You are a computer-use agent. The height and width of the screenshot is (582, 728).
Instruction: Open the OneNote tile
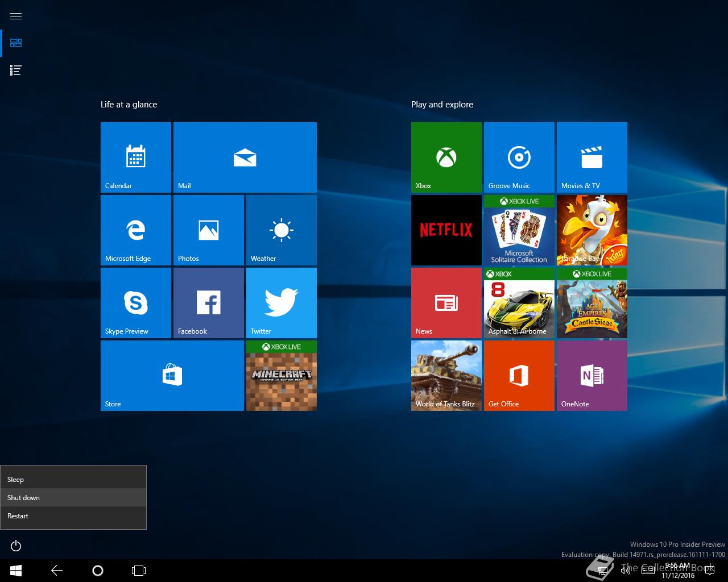(592, 376)
